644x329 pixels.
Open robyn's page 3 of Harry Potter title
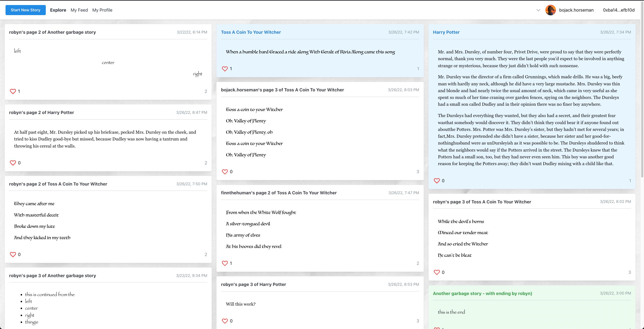click(x=253, y=284)
